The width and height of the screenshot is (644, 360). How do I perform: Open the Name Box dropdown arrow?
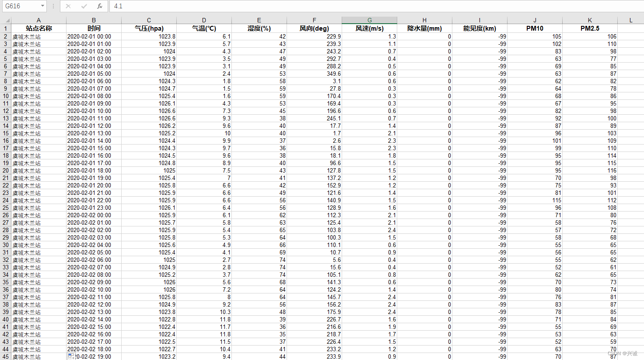click(42, 6)
